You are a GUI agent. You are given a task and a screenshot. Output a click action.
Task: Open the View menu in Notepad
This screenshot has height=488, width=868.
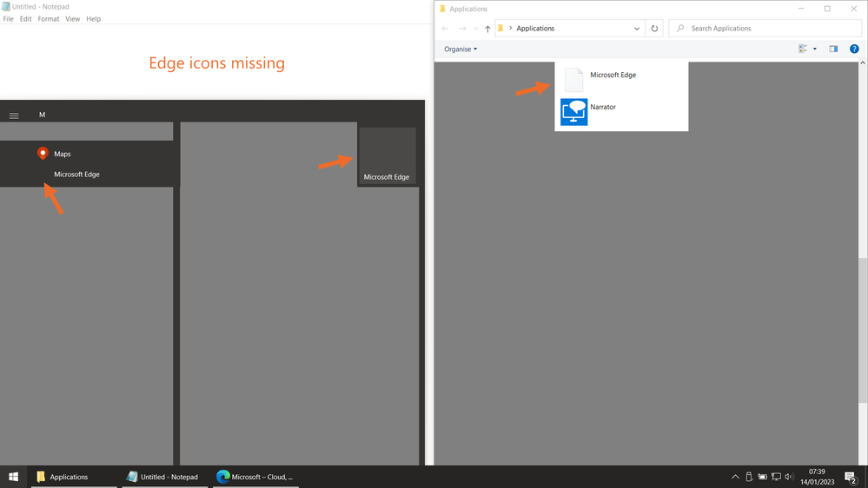(72, 19)
